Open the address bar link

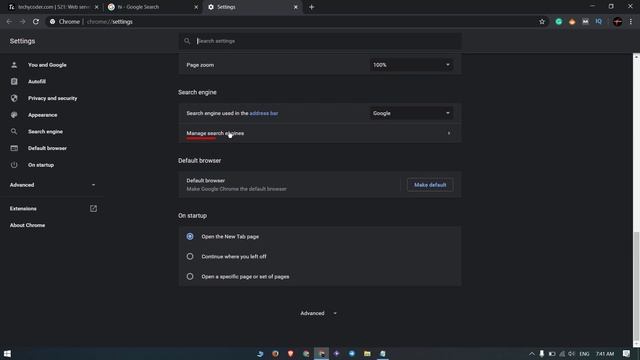(x=264, y=113)
